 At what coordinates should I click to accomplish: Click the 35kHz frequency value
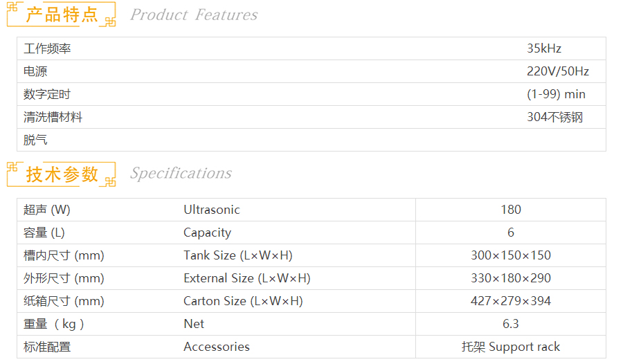click(x=544, y=48)
